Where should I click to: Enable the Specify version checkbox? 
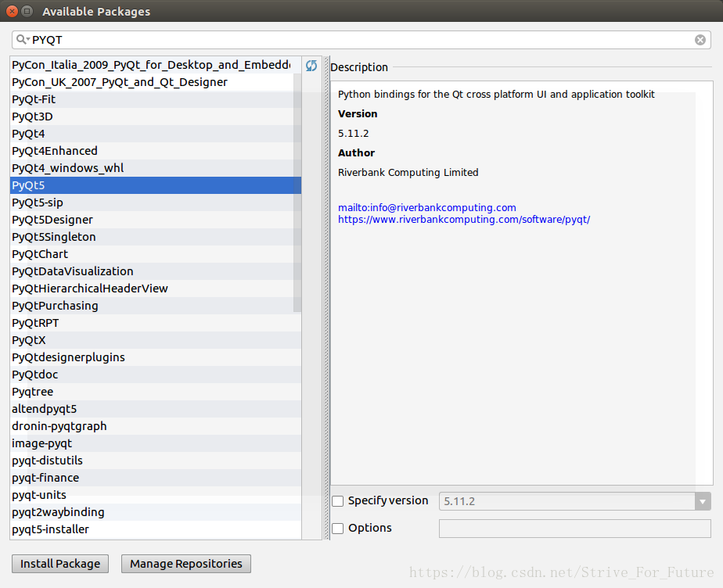[338, 501]
